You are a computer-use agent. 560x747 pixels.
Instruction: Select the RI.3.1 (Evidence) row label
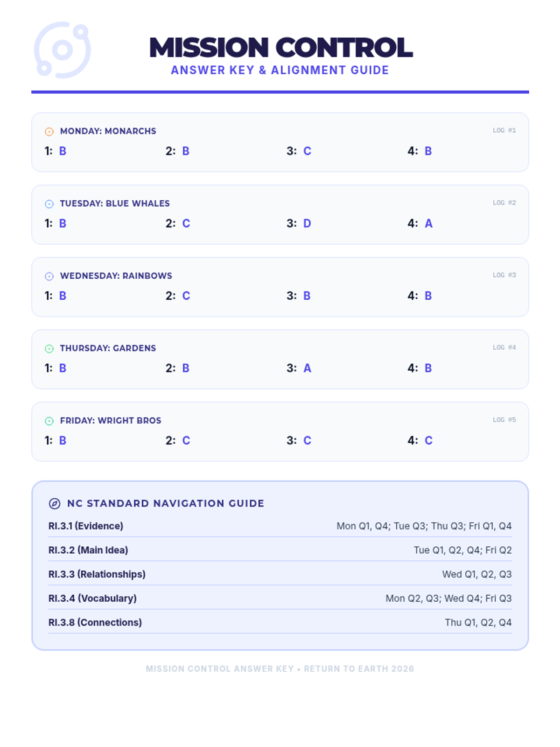[x=86, y=526]
